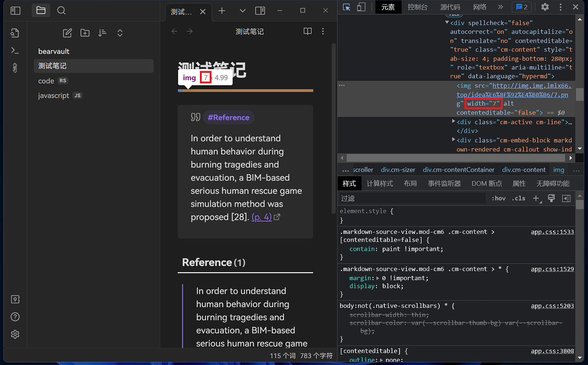This screenshot has width=588, height=365.
Task: Open the 网络 panel in DevTools
Action: [x=480, y=7]
